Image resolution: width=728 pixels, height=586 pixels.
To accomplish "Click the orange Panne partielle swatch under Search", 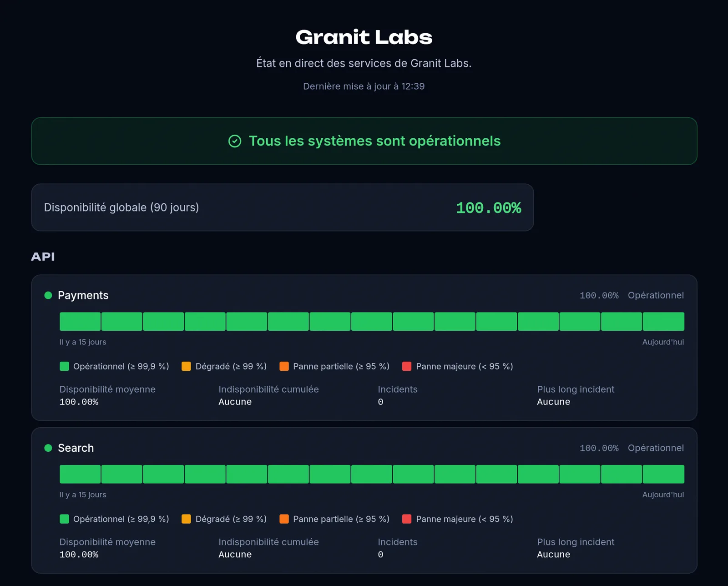I will 284,519.
